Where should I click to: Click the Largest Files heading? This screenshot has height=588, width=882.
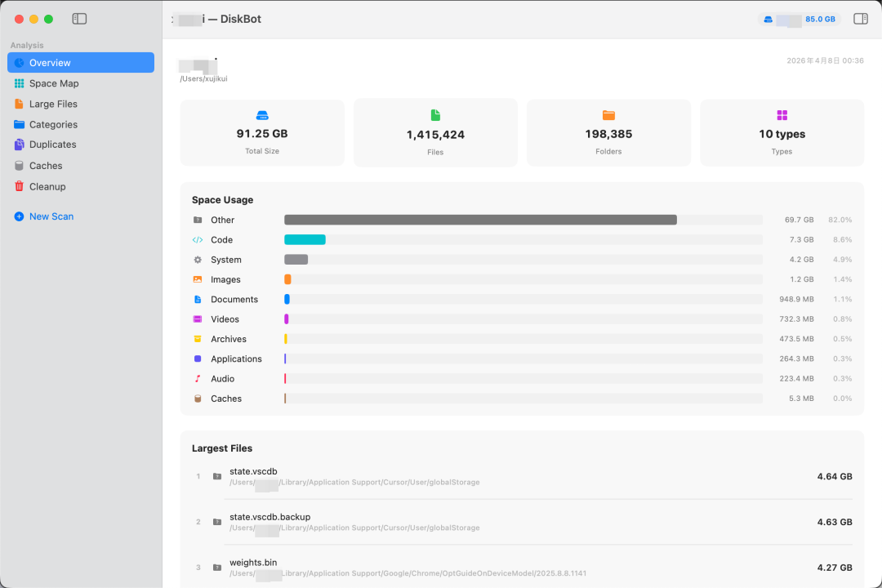[221, 448]
